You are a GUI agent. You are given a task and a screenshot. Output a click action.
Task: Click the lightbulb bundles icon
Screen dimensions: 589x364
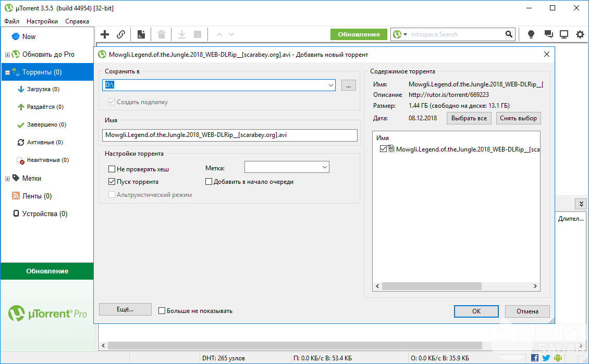pyautogui.click(x=531, y=34)
